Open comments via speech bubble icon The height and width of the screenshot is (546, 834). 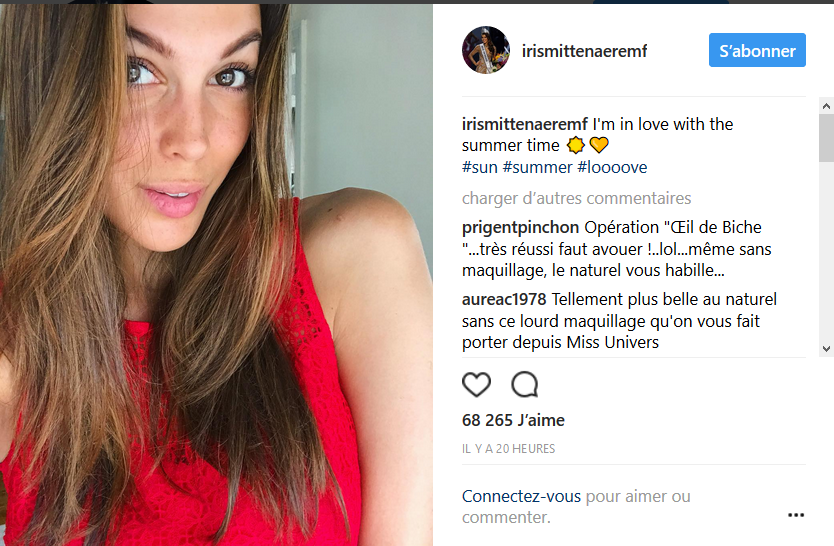[x=525, y=385]
